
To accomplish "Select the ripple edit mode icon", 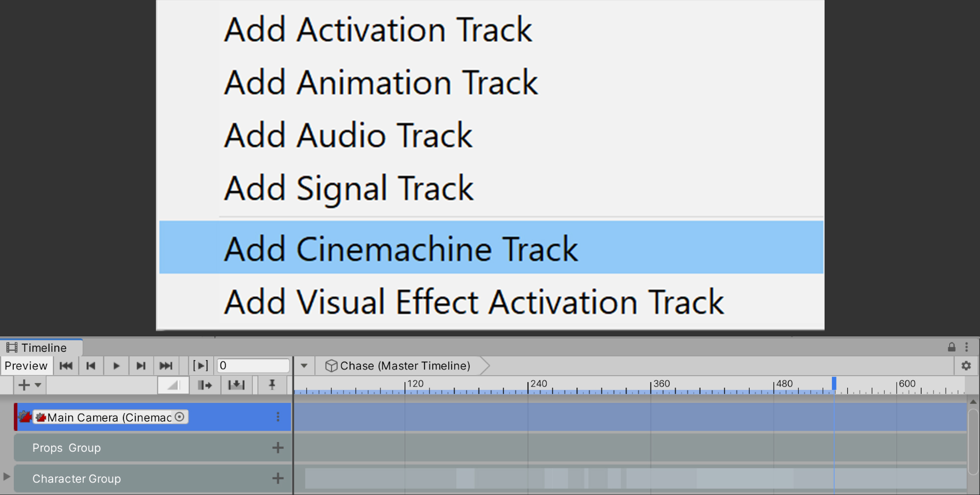I will coord(205,385).
